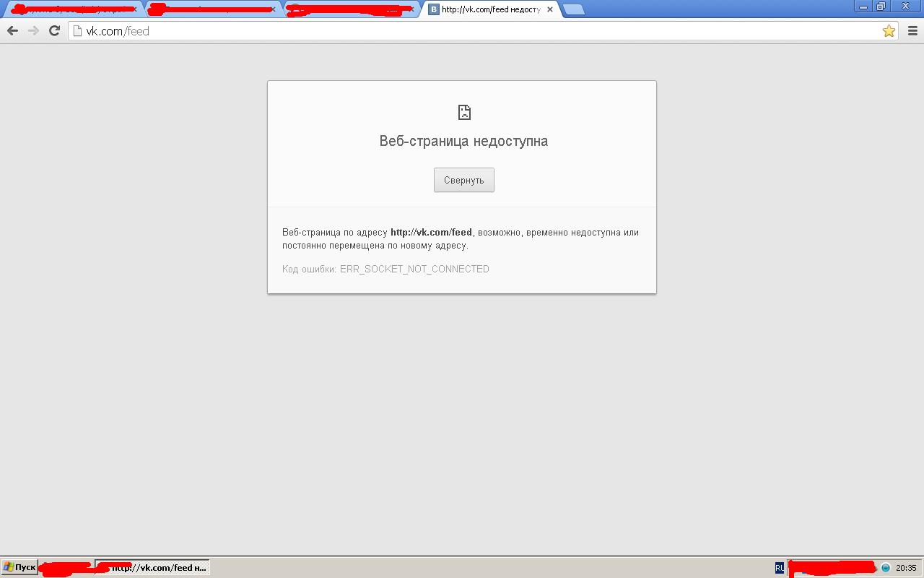This screenshot has width=924, height=578.
Task: Bookmark this page with the star icon
Action: [889, 30]
